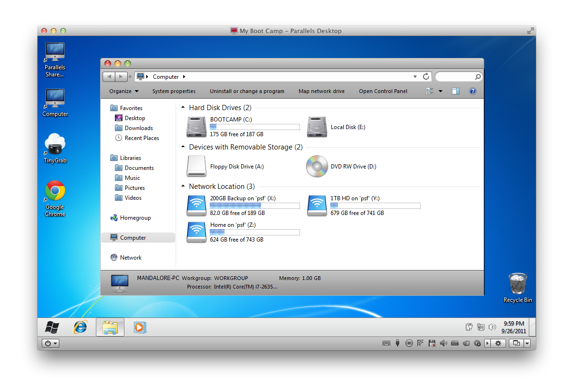Click Map network drive
This screenshot has height=392, width=563.
pyautogui.click(x=321, y=91)
